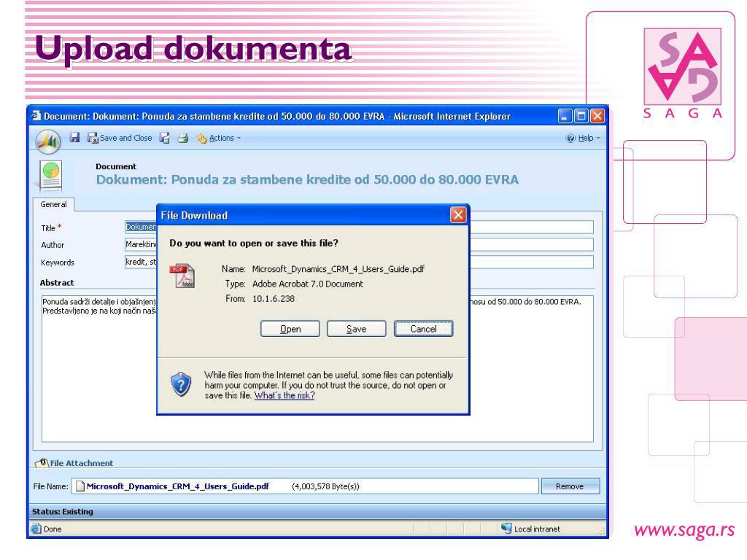Click the Print icon in toolbar
Screen dimensions: 747x560
pyautogui.click(x=183, y=138)
